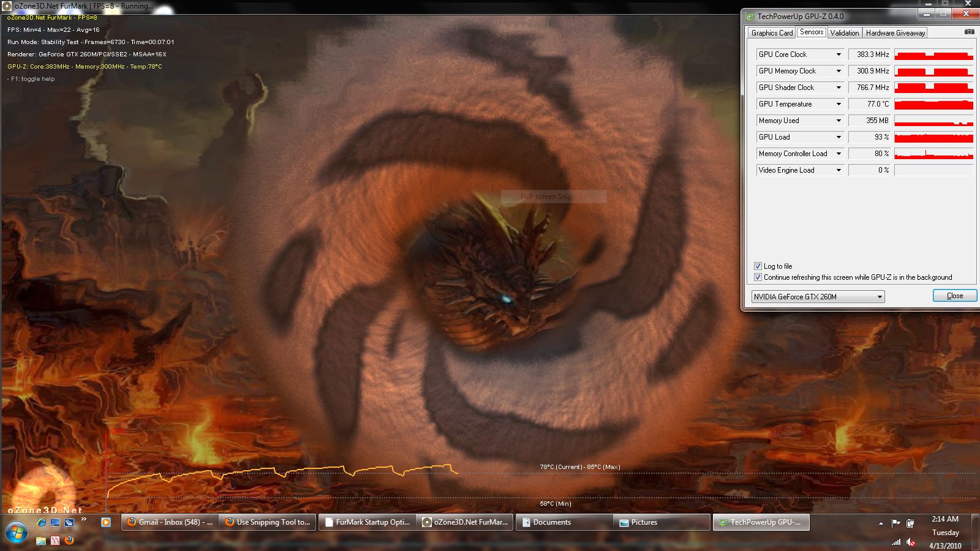Click the GPU Load red history graph
Image resolution: width=980 pixels, height=551 pixels.
pos(933,137)
